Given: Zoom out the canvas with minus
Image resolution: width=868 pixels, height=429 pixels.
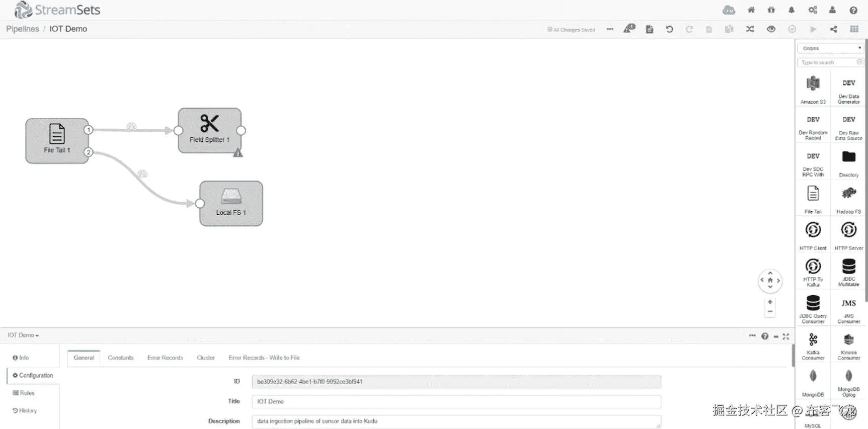Looking at the screenshot, I should pyautogui.click(x=770, y=312).
